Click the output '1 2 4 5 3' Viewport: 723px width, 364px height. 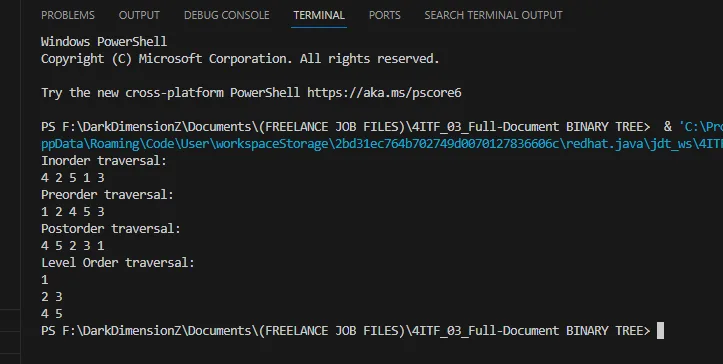(73, 212)
